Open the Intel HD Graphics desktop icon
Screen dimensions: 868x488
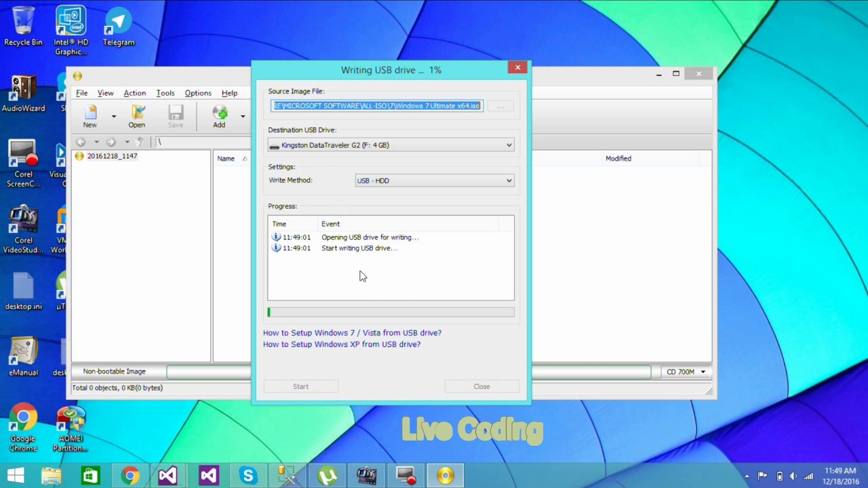[x=71, y=31]
